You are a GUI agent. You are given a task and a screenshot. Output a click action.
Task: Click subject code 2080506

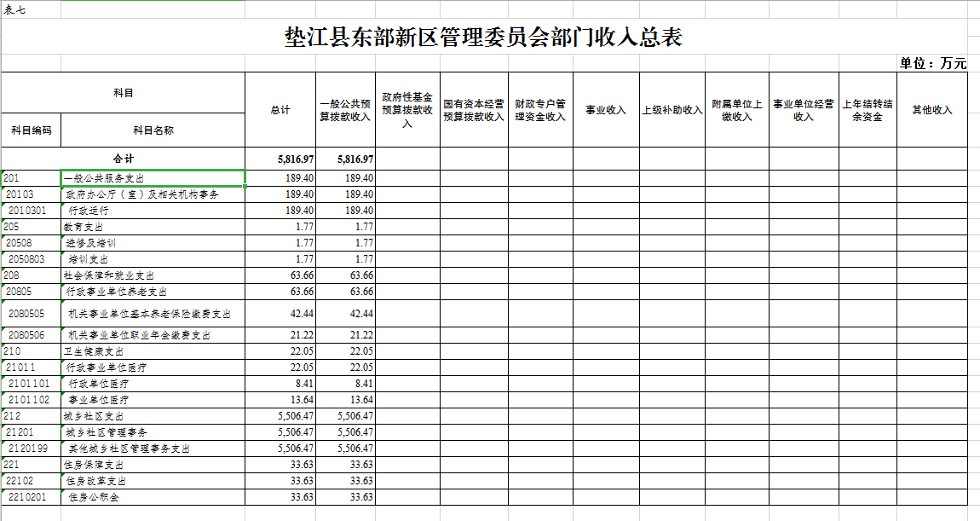click(x=32, y=335)
